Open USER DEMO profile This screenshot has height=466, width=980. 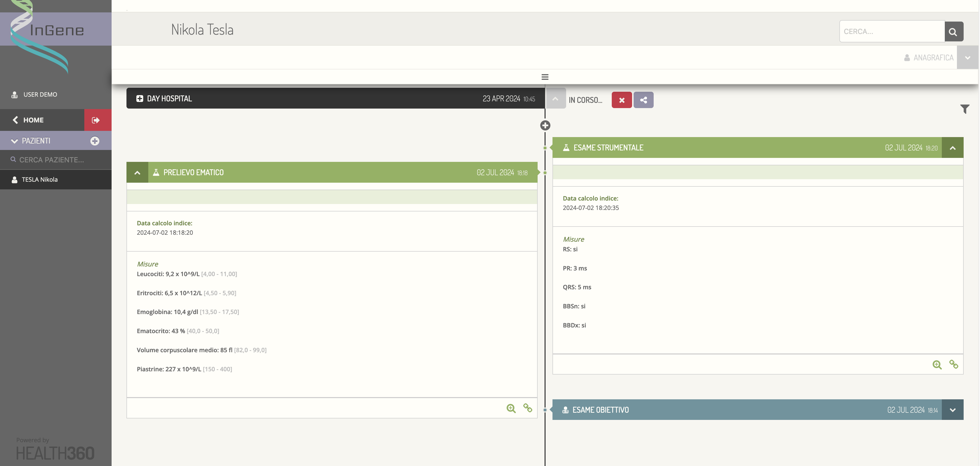pos(40,94)
